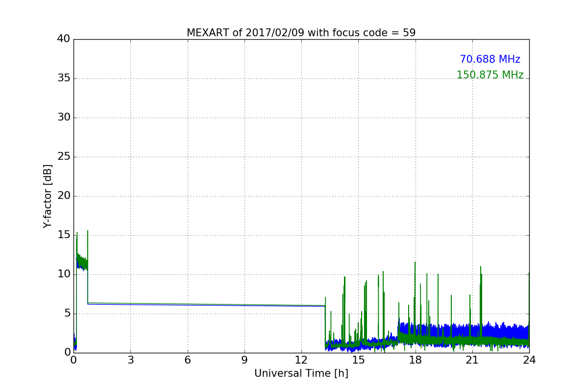Click the x-axis tick label 9

pyautogui.click(x=245, y=360)
